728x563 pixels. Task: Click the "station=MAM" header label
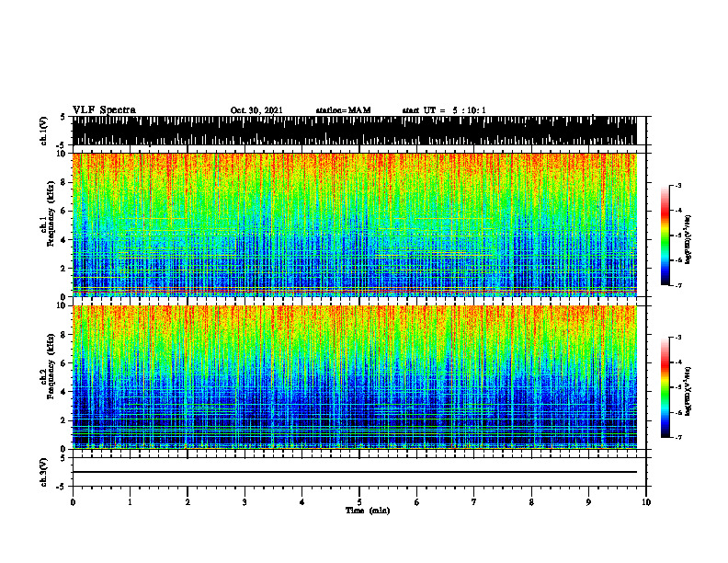(x=343, y=110)
